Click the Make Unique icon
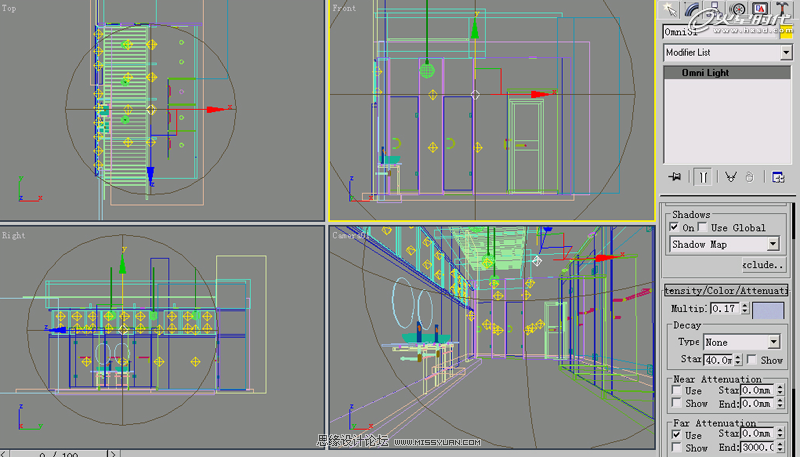The width and height of the screenshot is (800, 457). tap(731, 177)
